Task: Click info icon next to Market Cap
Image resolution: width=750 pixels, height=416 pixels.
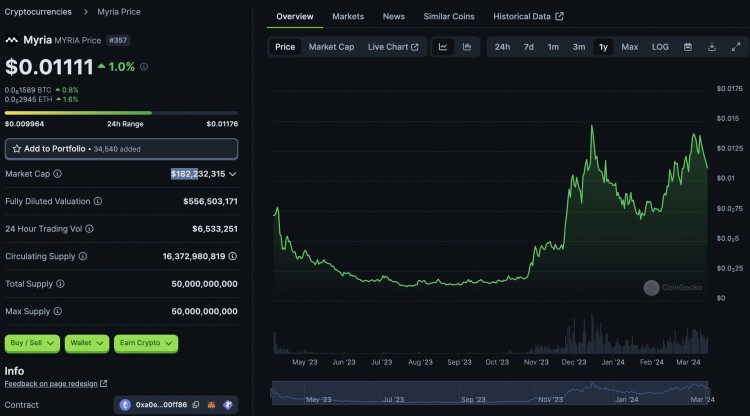Action: click(x=57, y=174)
